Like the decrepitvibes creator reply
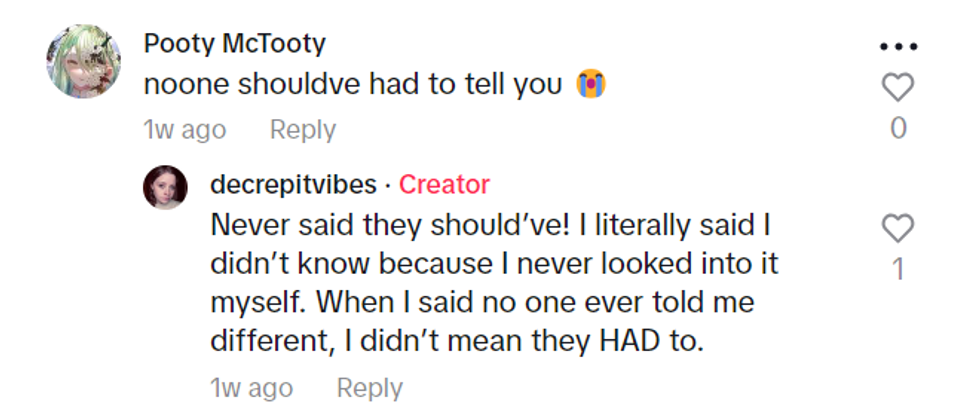This screenshot has height=416, width=980. point(898,229)
